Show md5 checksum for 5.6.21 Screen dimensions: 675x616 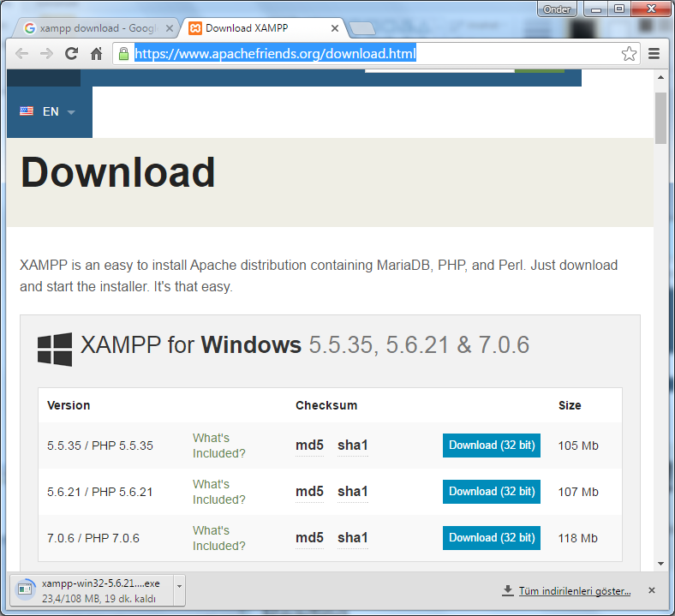[309, 492]
